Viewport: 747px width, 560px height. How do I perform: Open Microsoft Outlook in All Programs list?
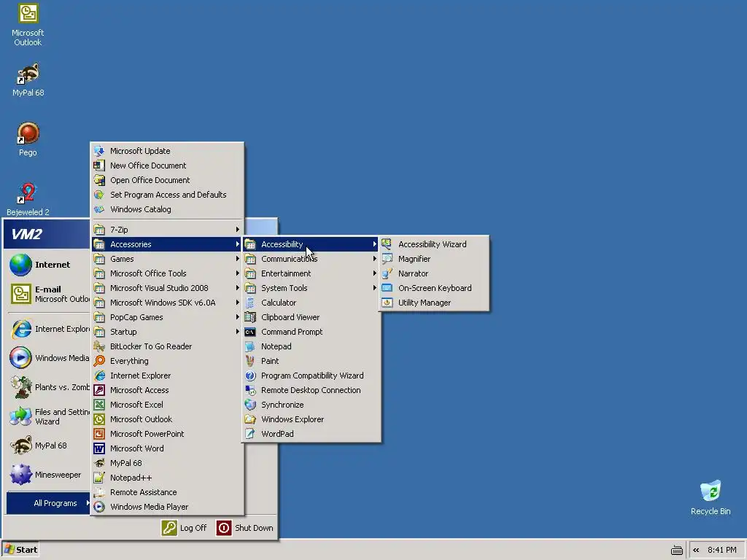[167, 419]
